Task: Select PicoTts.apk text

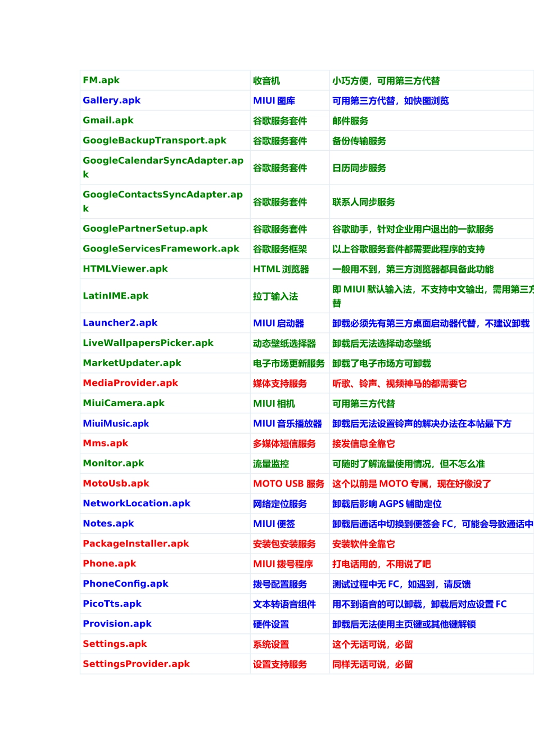Action: [112, 604]
